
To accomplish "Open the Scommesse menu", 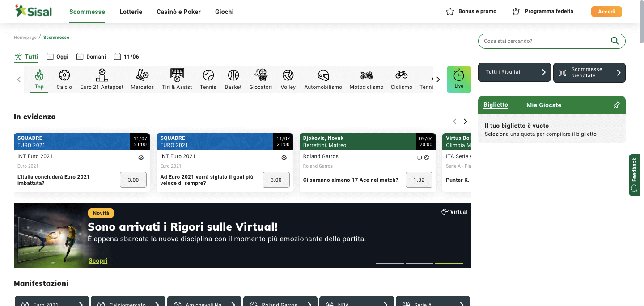I will pos(87,12).
